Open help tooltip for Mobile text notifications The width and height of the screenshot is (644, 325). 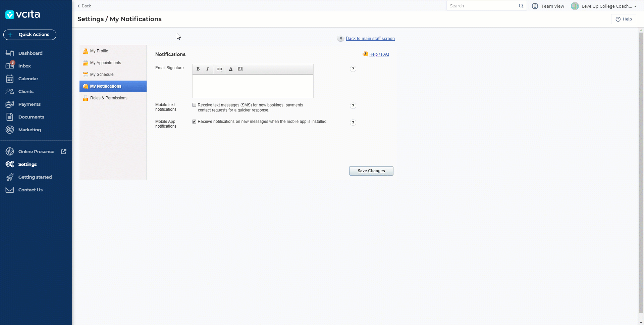[x=353, y=106]
